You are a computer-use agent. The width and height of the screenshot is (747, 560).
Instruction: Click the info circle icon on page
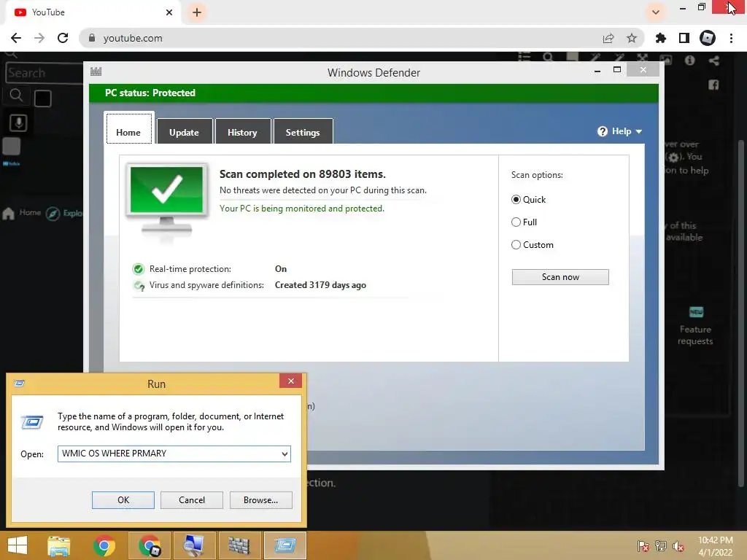(x=689, y=61)
